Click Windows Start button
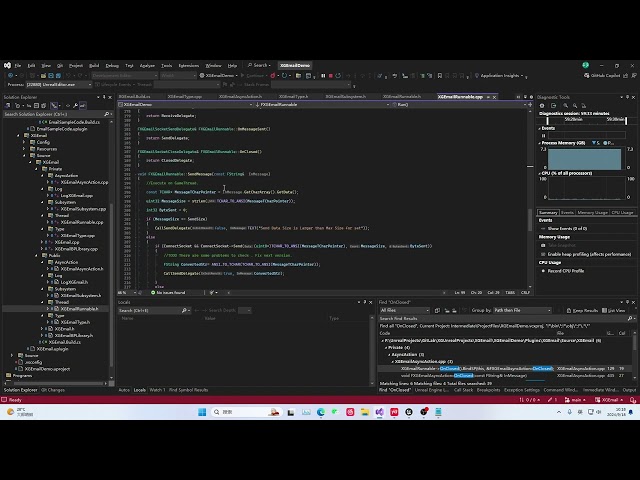The image size is (640, 480). pos(202,412)
